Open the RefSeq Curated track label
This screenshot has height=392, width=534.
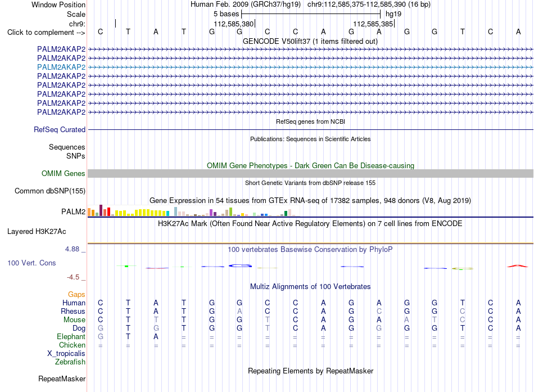[x=60, y=129]
